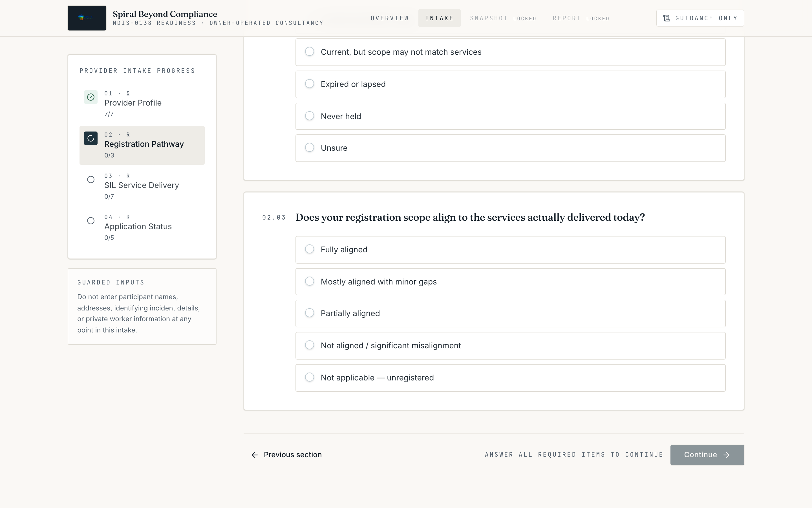
Task: Click the right arrow on Continue button
Action: pos(727,455)
